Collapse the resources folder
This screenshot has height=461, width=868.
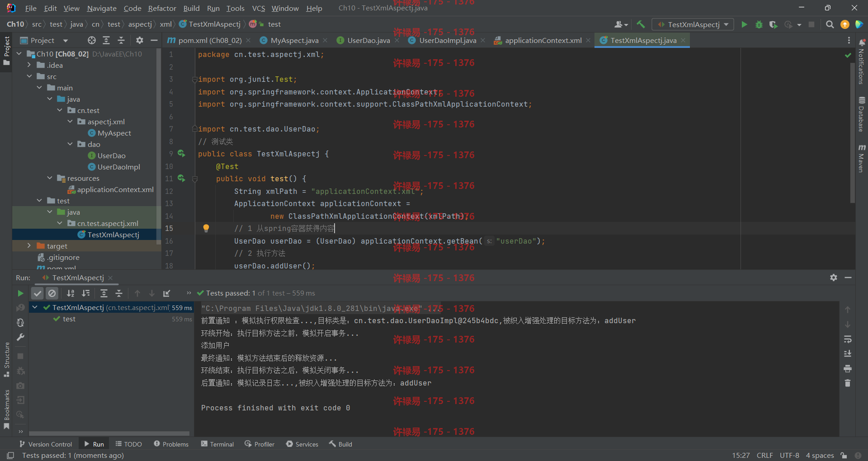(50, 178)
